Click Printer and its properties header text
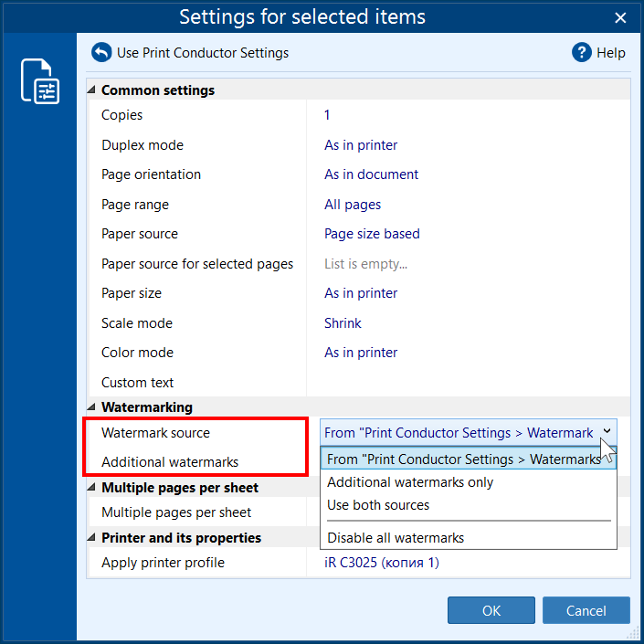Screen dimensions: 644x644 tap(181, 538)
